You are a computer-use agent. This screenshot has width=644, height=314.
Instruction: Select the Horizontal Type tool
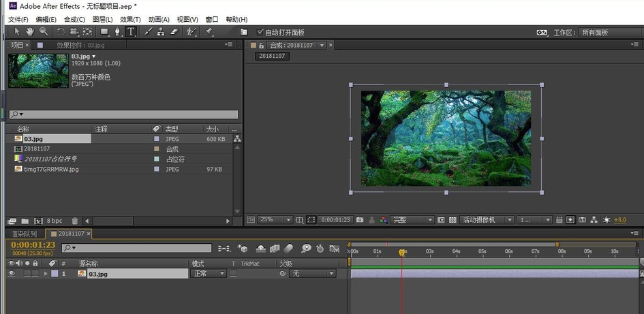[131, 31]
